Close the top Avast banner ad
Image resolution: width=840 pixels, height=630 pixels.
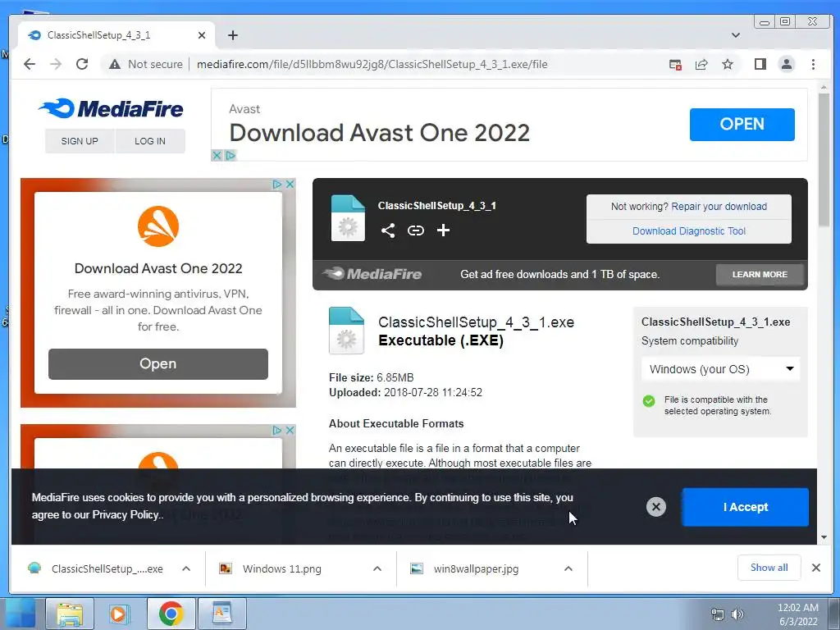tap(217, 155)
